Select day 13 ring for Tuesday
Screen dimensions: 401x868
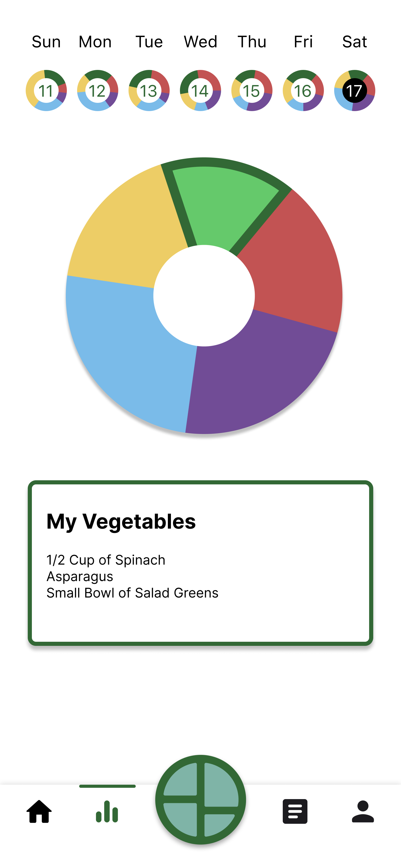(x=149, y=90)
